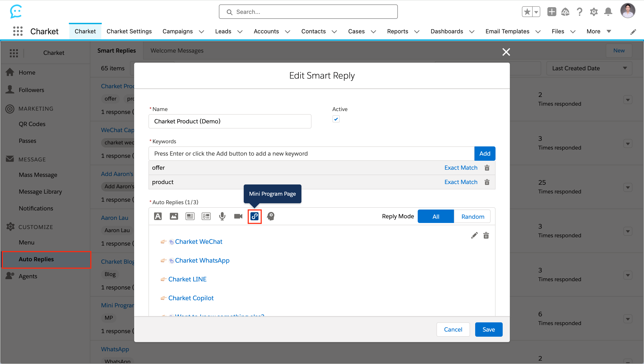The image size is (644, 364).
Task: Expand the Campaigns tab chevron
Action: [201, 32]
